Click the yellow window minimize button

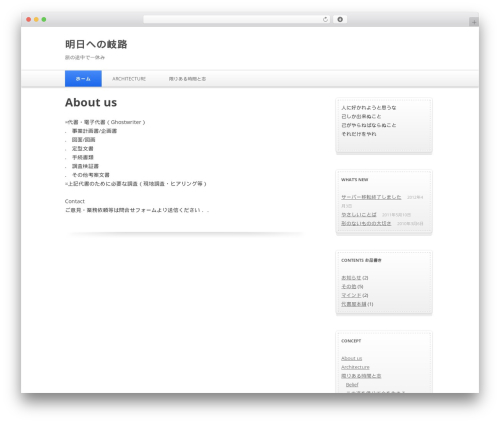point(36,19)
